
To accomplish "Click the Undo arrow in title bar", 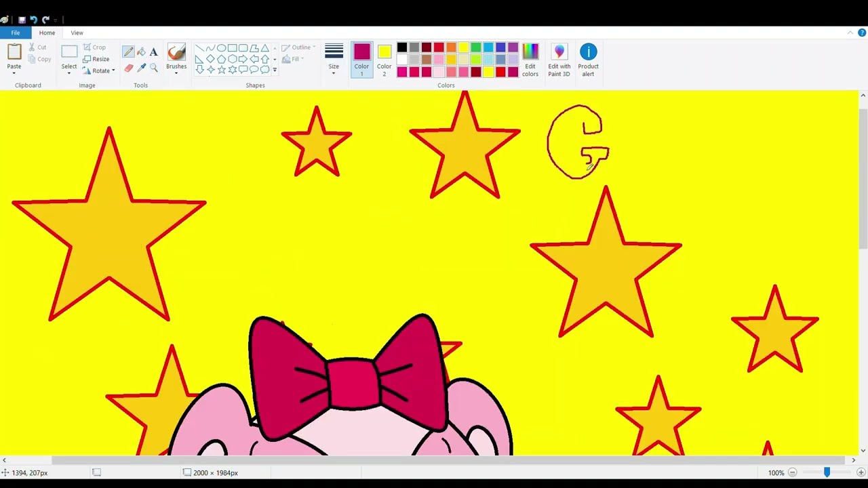I will point(33,20).
